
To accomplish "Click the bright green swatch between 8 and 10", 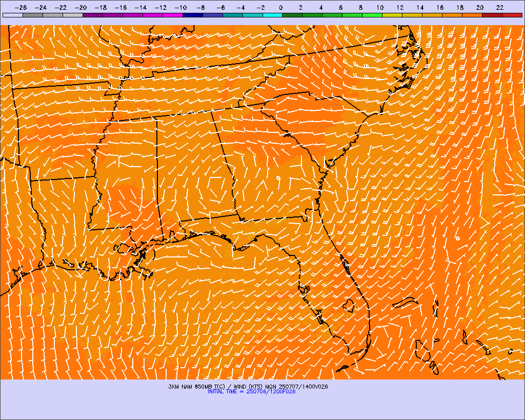I will (x=372, y=15).
